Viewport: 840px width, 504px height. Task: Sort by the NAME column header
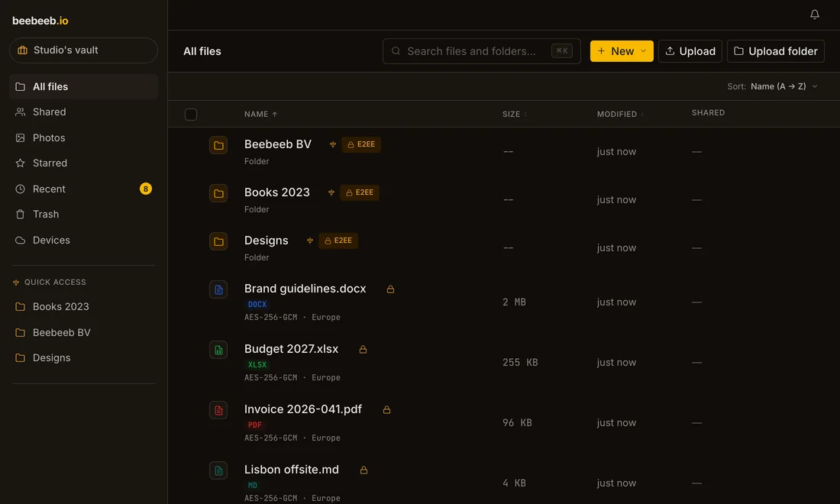pyautogui.click(x=261, y=114)
